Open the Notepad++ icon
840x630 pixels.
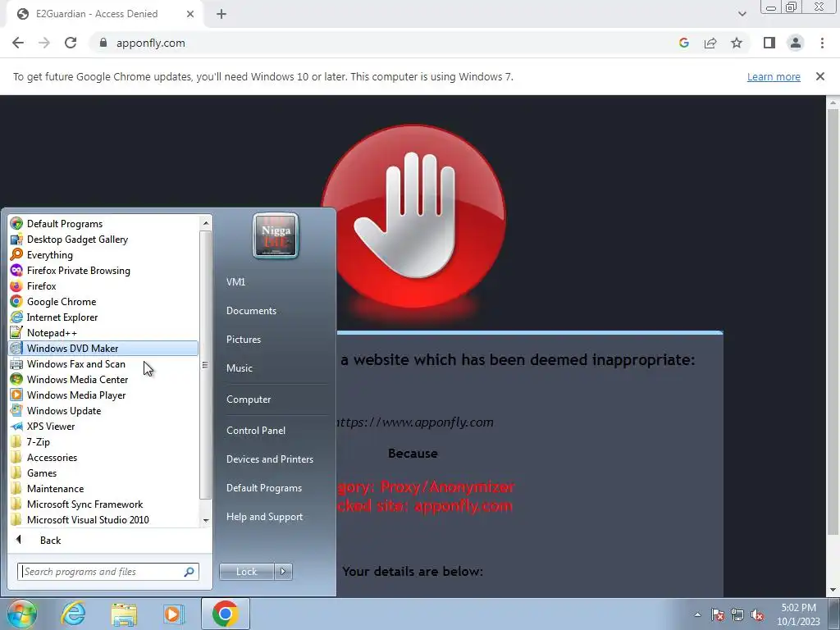16,332
